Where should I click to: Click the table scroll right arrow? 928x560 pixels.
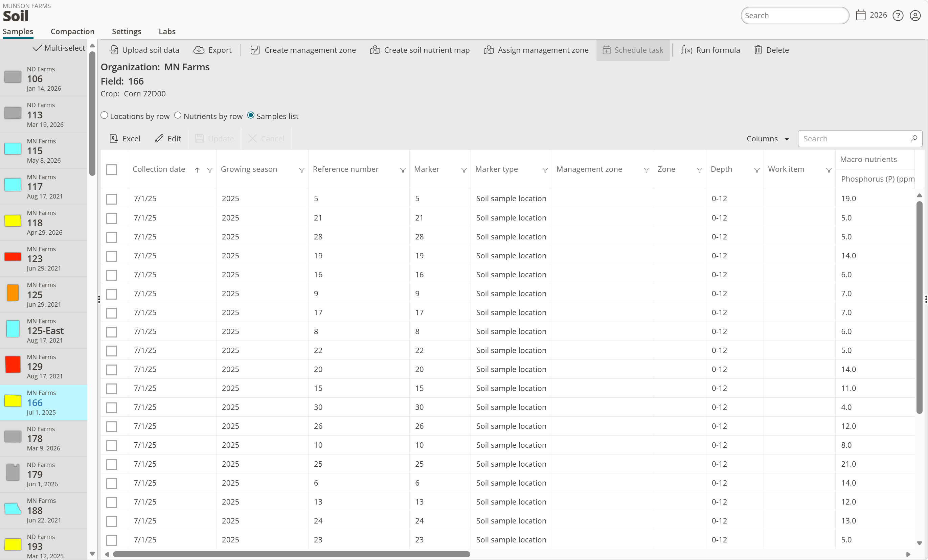(908, 554)
